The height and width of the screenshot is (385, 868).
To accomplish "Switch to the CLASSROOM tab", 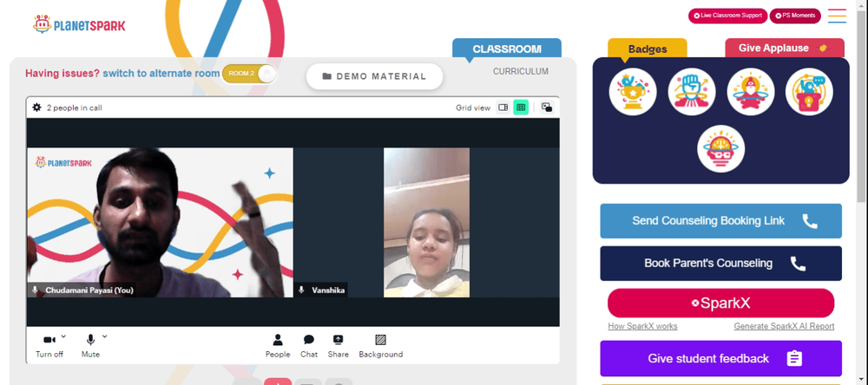I will [x=507, y=49].
